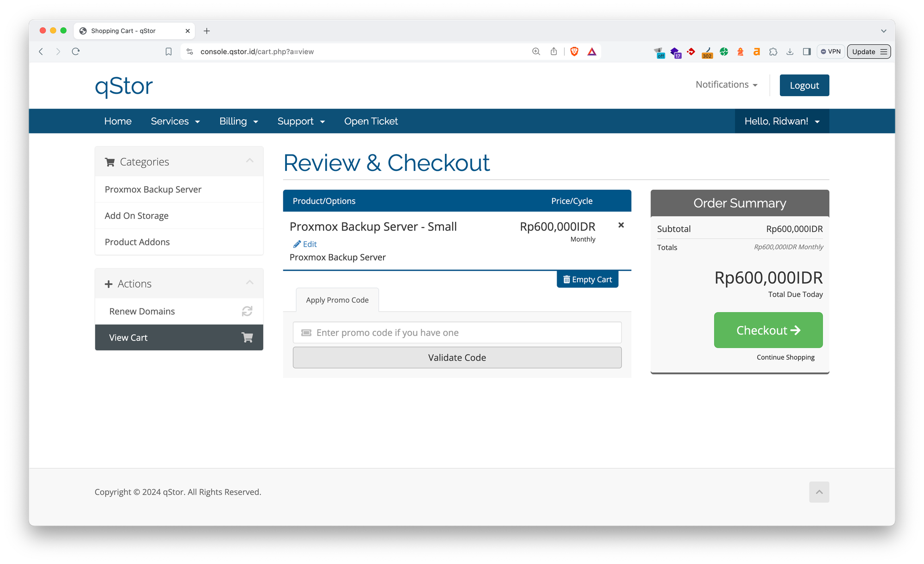The width and height of the screenshot is (924, 564).
Task: Open the Hello, Ridwan! account menu
Action: coord(782,121)
